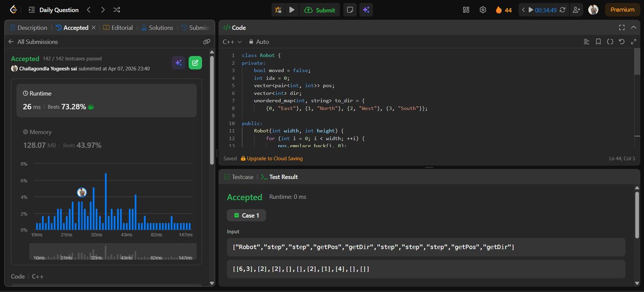Screen dimensions: 644x292
Task: Go to the next question arrow
Action: [x=103, y=10]
